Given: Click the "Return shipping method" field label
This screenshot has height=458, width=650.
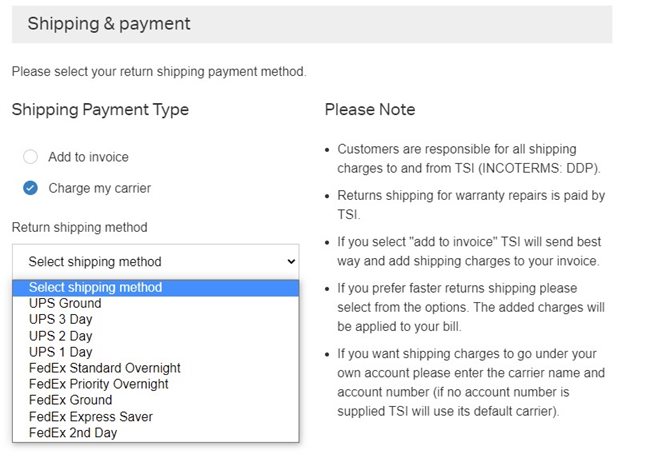Looking at the screenshot, I should 79,227.
